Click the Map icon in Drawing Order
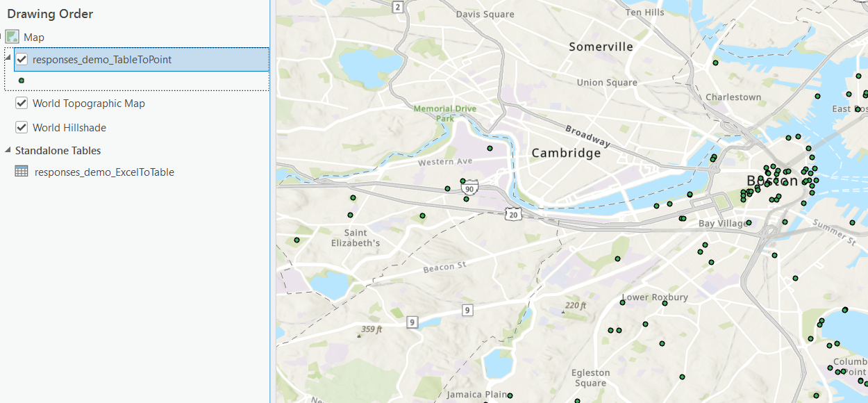Viewport: 868px width, 403px height. point(12,37)
